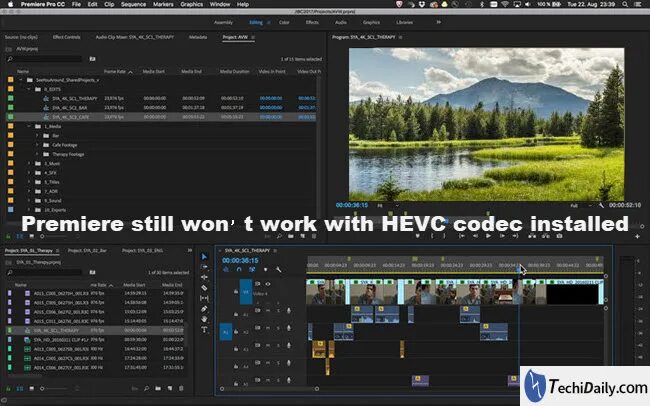Click Add Marker icon in timeline header
This screenshot has height=406, width=650.
tap(265, 270)
